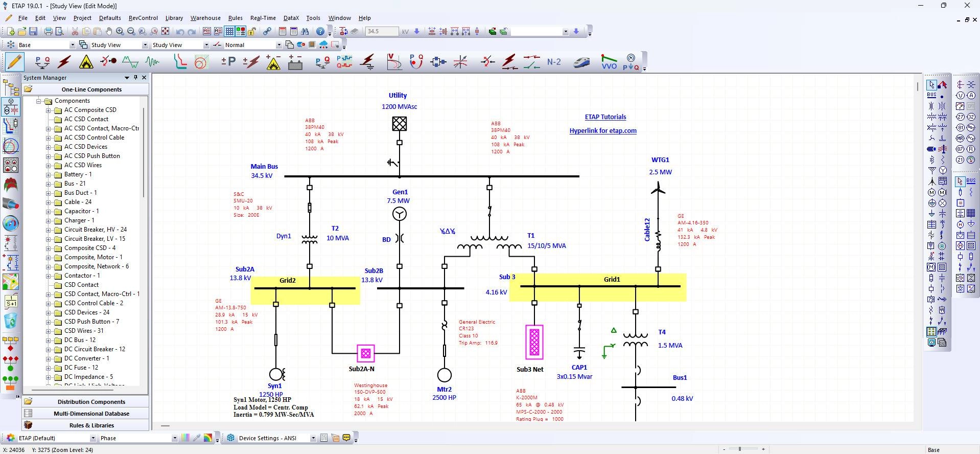Click the Gen1 generator symbol
The image size is (980, 454).
click(x=400, y=214)
